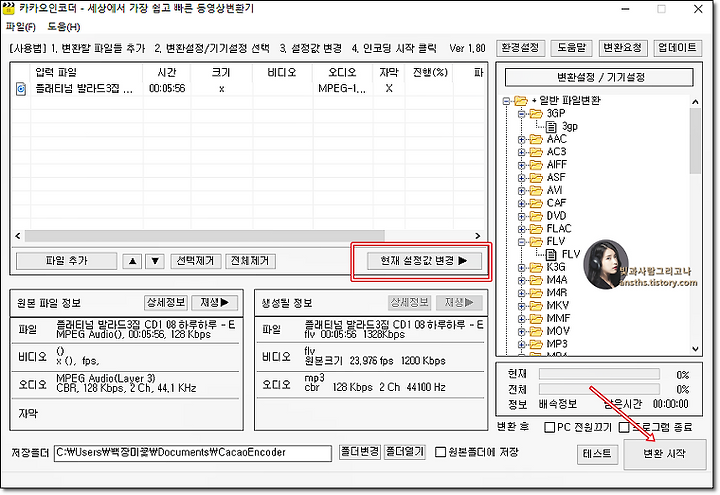The image size is (720, 495).
Task: Collapse the 3GP tree node
Action: pyautogui.click(x=521, y=113)
